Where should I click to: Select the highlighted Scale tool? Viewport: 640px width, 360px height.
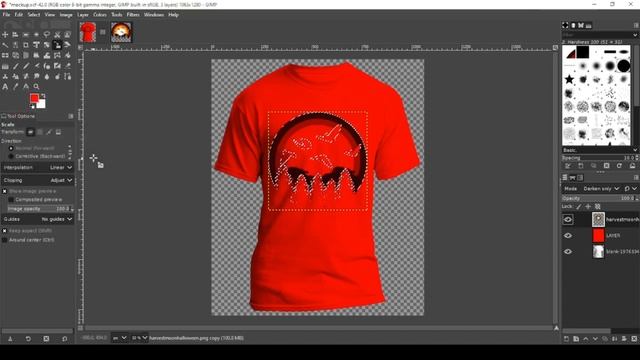[x=57, y=45]
